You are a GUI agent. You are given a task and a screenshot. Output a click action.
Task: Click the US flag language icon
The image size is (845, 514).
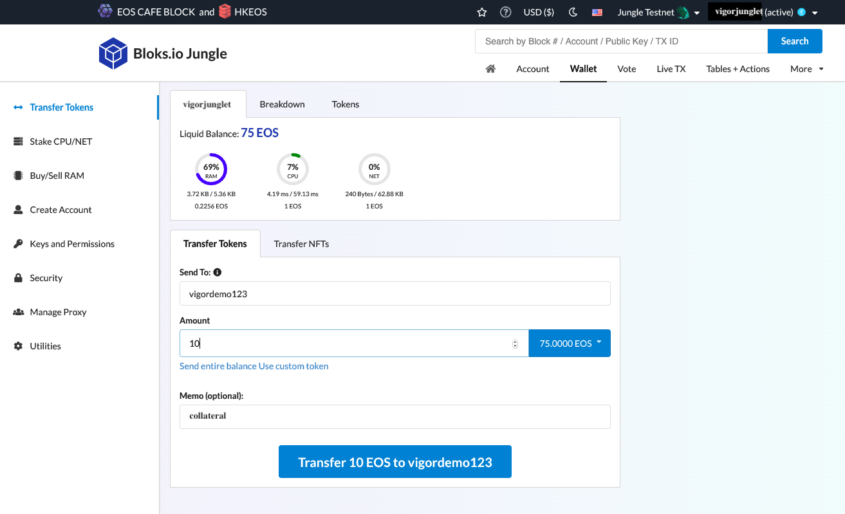pos(597,12)
